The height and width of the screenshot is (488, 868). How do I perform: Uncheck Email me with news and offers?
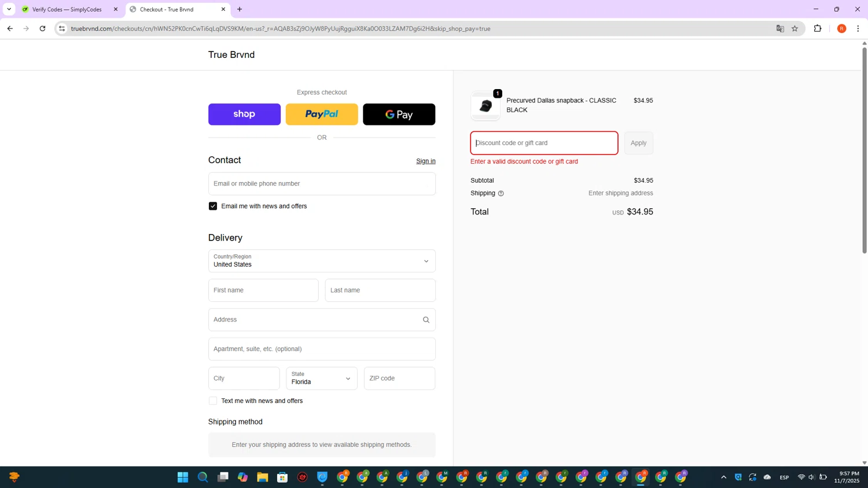[x=213, y=206]
